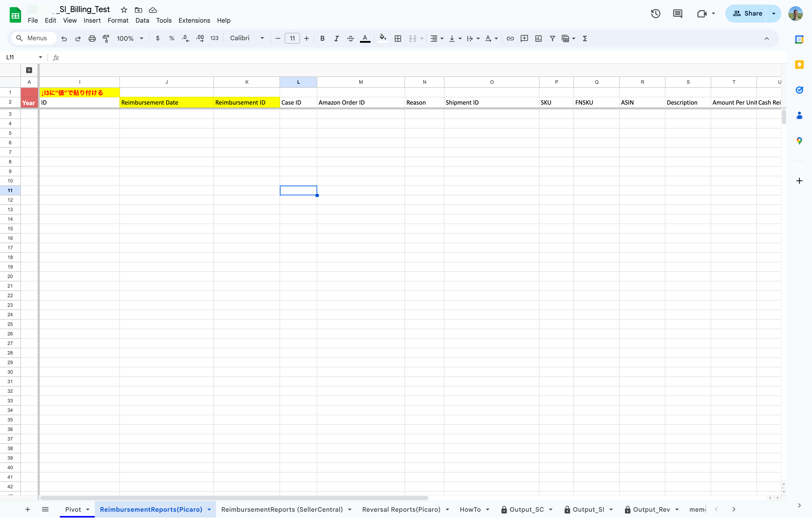812x518 pixels.
Task: Open text rotation dropdown
Action: click(x=491, y=38)
